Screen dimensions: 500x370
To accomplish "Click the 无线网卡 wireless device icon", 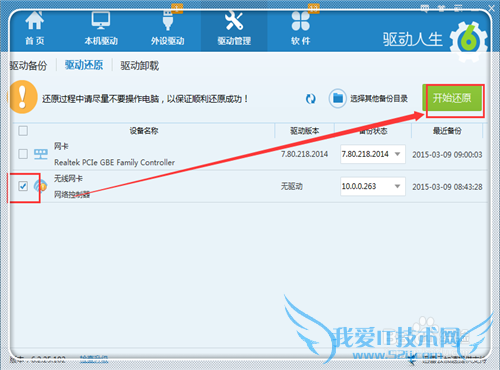I will (x=40, y=186).
